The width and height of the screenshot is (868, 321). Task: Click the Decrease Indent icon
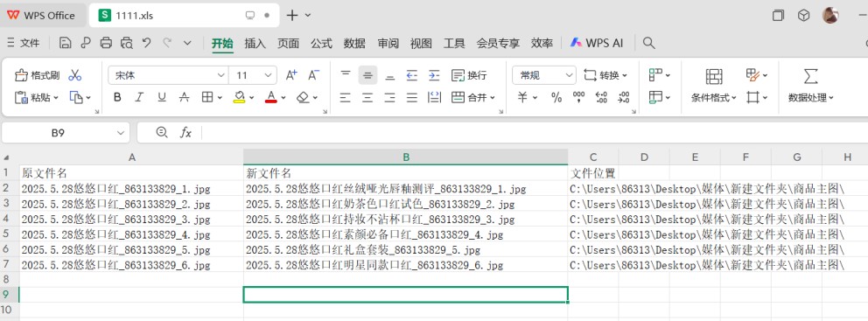pyautogui.click(x=412, y=74)
